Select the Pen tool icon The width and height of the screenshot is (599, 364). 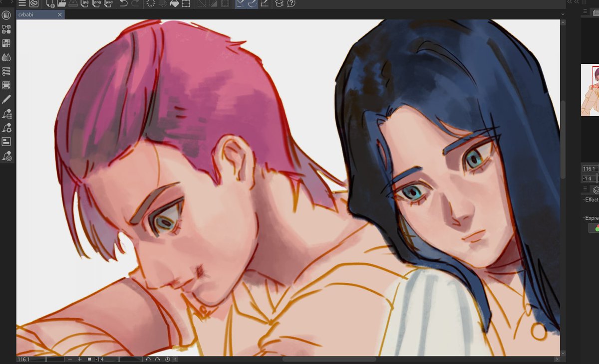6,100
